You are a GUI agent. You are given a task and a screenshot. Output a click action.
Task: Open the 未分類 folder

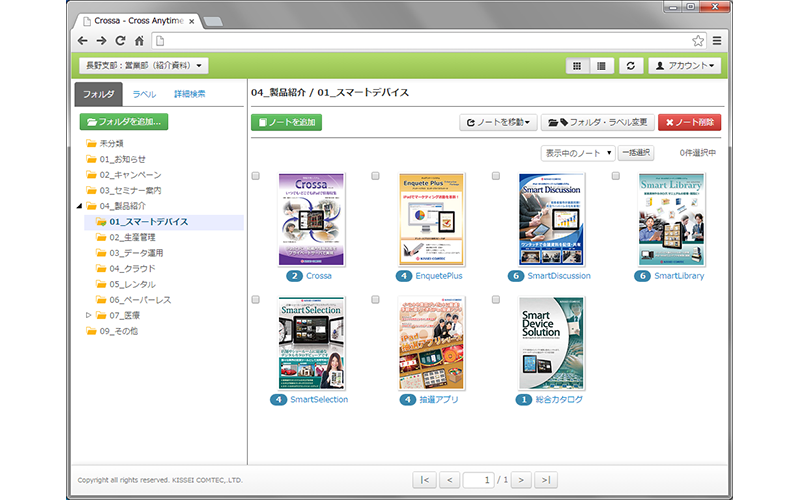coord(105,143)
